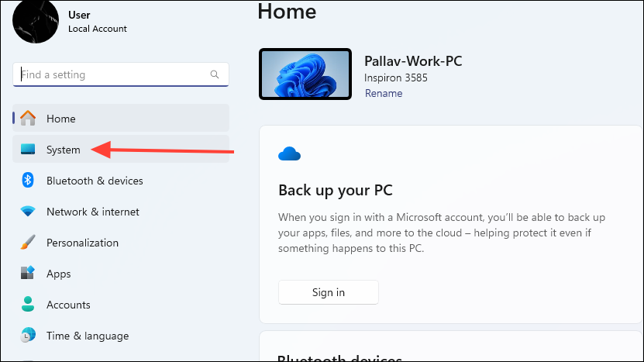Click the globe clock icon for Time & language

(28, 336)
